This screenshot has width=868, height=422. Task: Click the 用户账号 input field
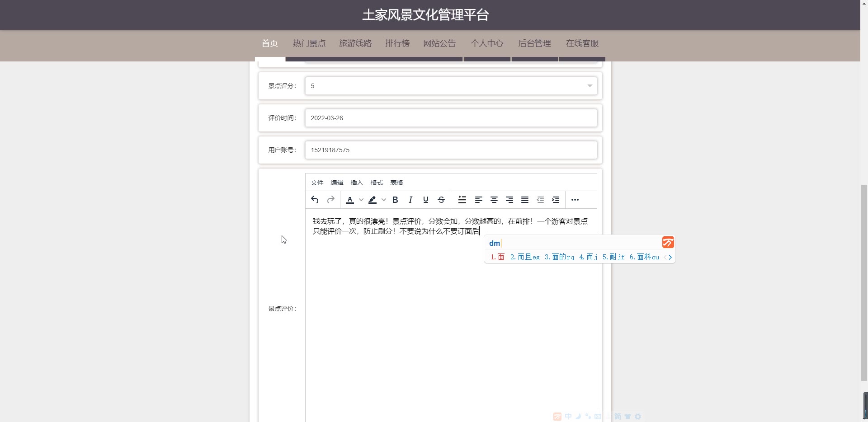tap(451, 150)
